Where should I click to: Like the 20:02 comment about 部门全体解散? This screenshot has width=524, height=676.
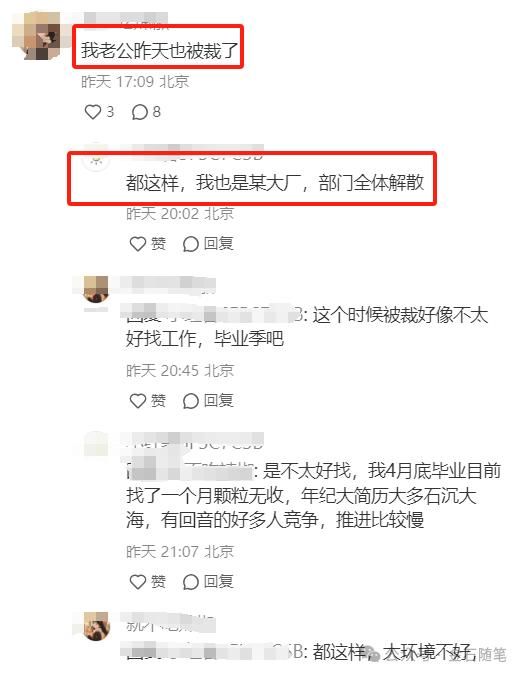coord(138,244)
